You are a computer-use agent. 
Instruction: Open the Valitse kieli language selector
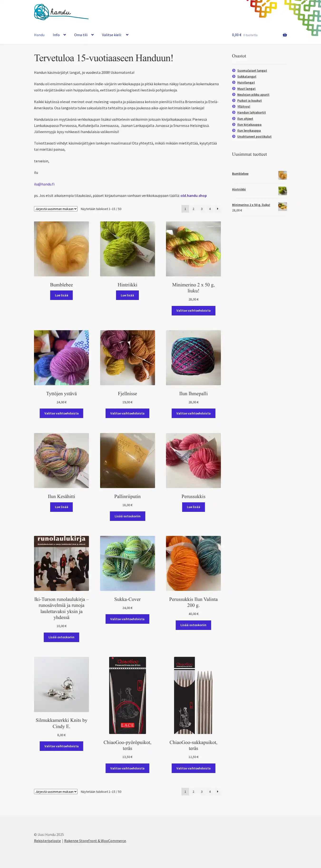tap(115, 35)
